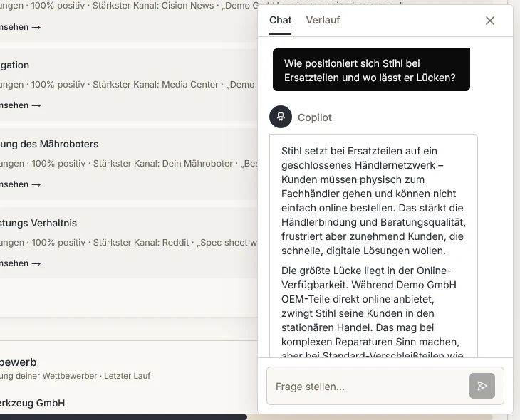
Task: Click the send message arrow button
Action: [482, 386]
